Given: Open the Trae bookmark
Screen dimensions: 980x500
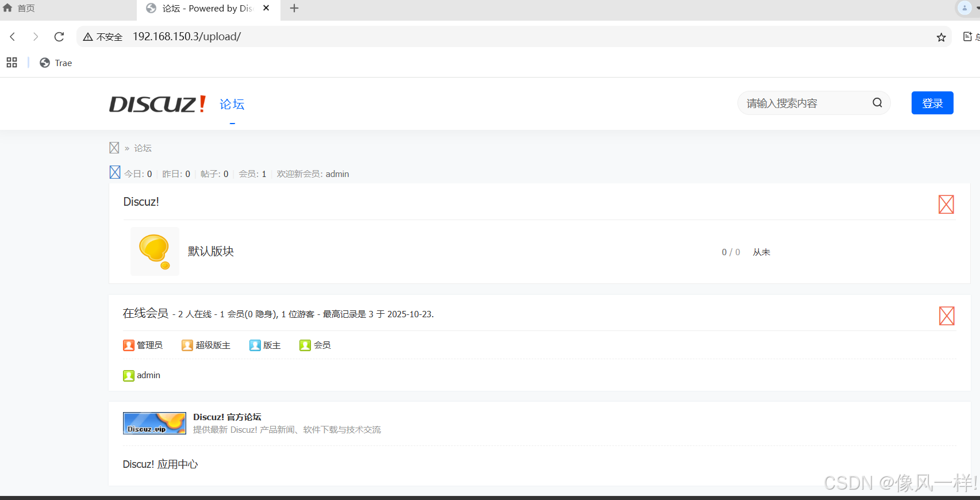Looking at the screenshot, I should coord(56,63).
